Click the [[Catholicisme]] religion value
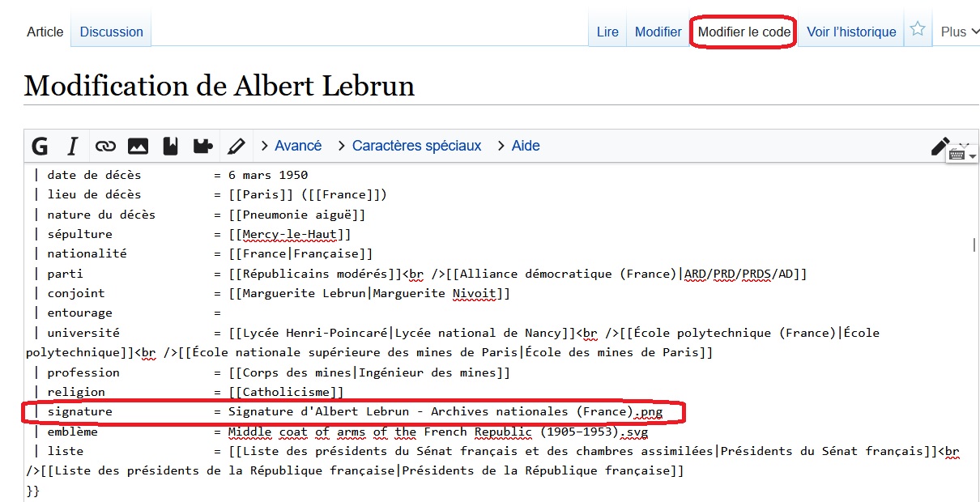The image size is (980, 502). click(x=287, y=392)
